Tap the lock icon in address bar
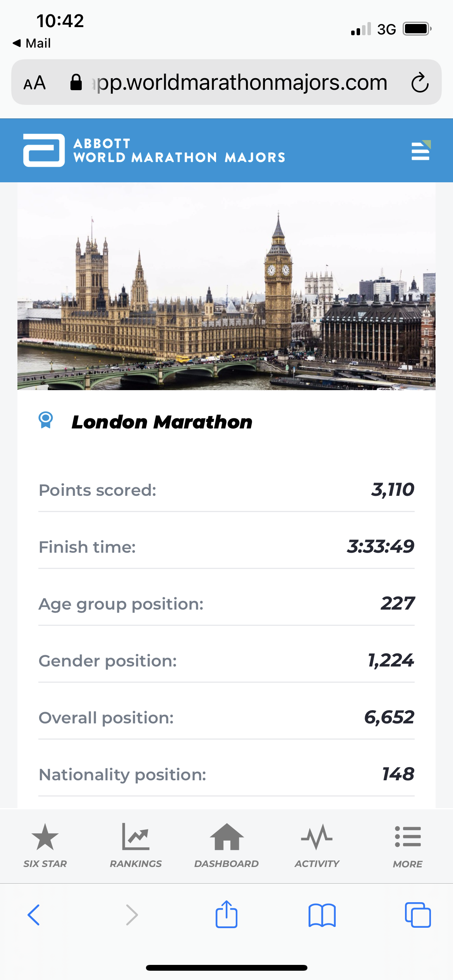The image size is (453, 980). click(76, 82)
